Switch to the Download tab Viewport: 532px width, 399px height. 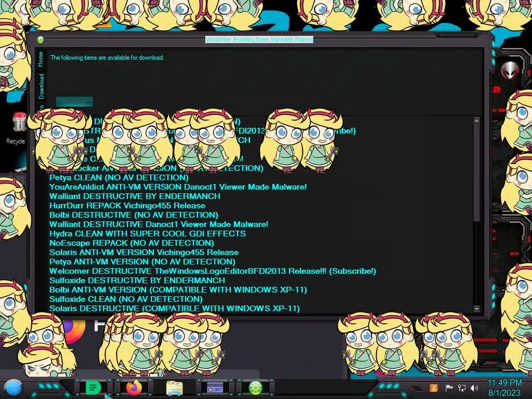(x=41, y=86)
